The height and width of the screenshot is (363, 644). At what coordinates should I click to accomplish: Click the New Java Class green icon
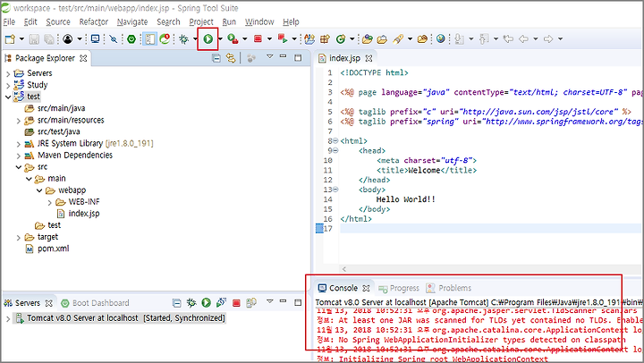pos(341,39)
